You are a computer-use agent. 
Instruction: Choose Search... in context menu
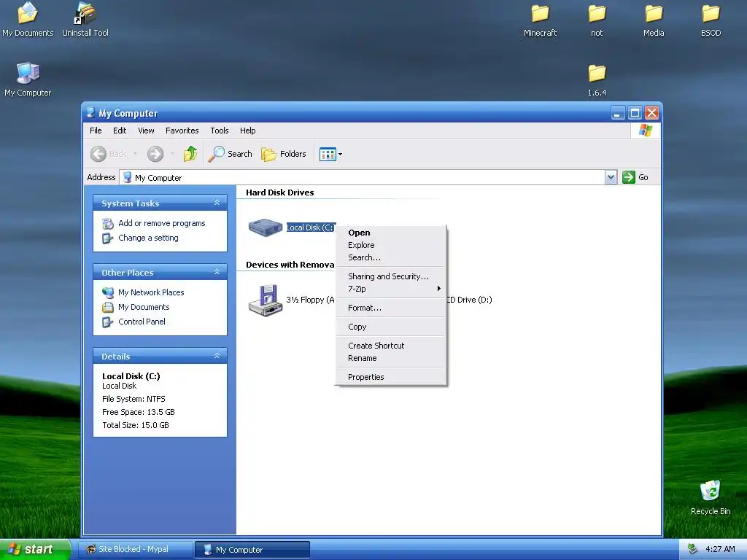tap(390, 257)
